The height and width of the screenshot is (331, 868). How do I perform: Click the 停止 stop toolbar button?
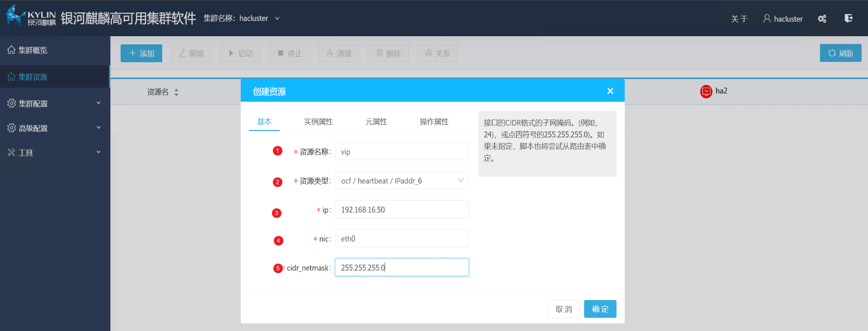[x=289, y=53]
